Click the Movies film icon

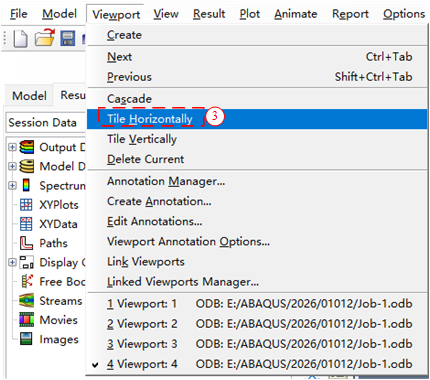point(26,320)
